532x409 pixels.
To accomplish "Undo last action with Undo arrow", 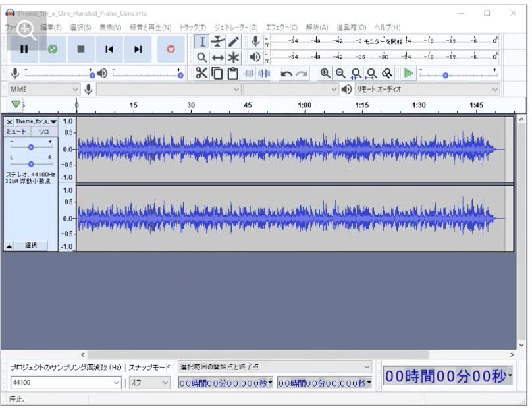I will (x=286, y=73).
